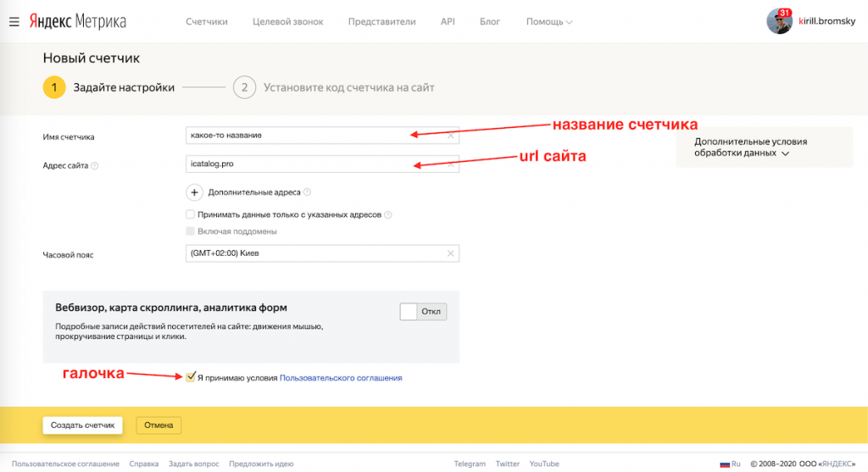Open Целевой звонок navigation item
868x472 pixels.
tap(287, 22)
